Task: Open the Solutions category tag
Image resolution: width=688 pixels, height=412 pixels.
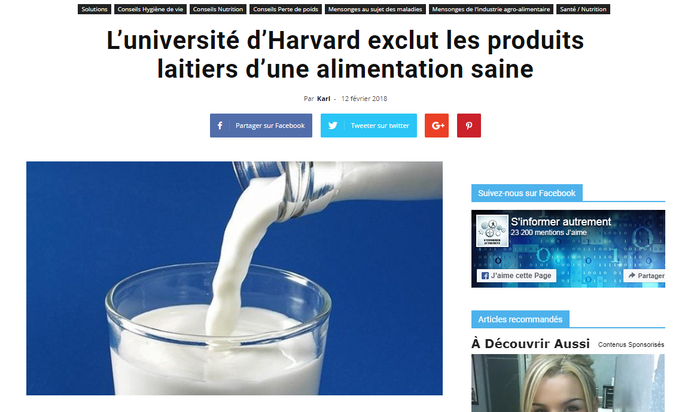Action: (94, 9)
